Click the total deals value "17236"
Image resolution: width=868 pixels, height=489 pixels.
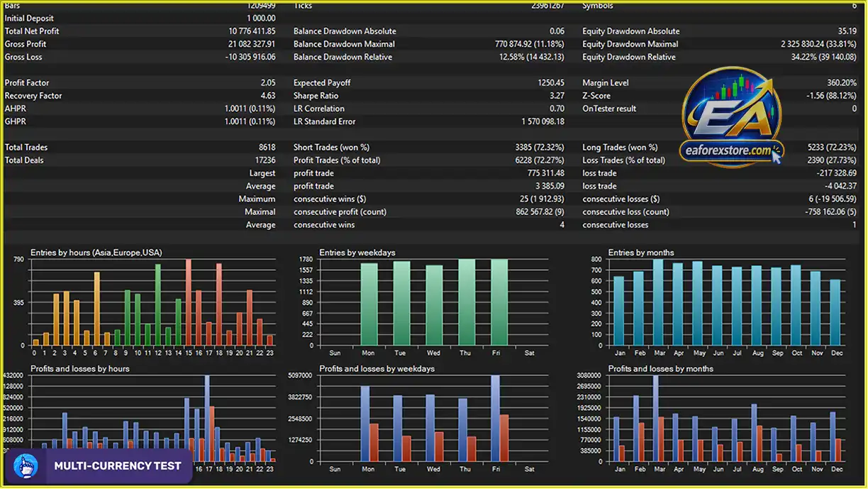(265, 160)
